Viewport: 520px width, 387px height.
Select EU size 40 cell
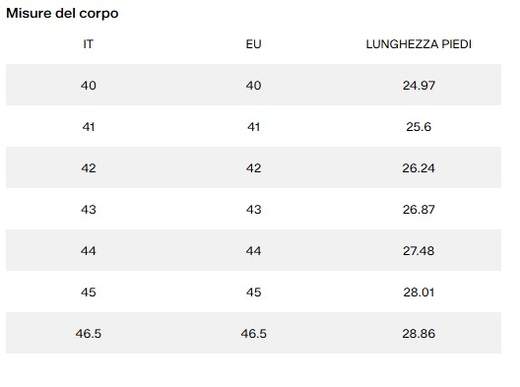254,85
